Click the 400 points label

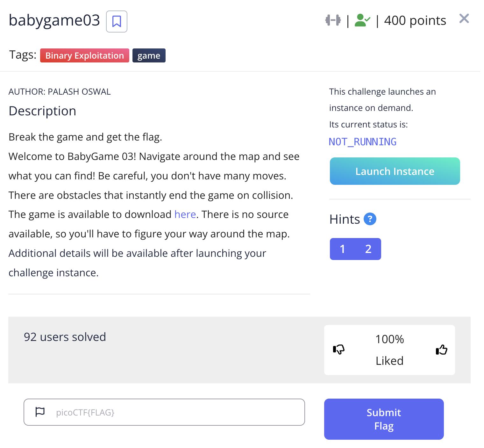tap(415, 20)
